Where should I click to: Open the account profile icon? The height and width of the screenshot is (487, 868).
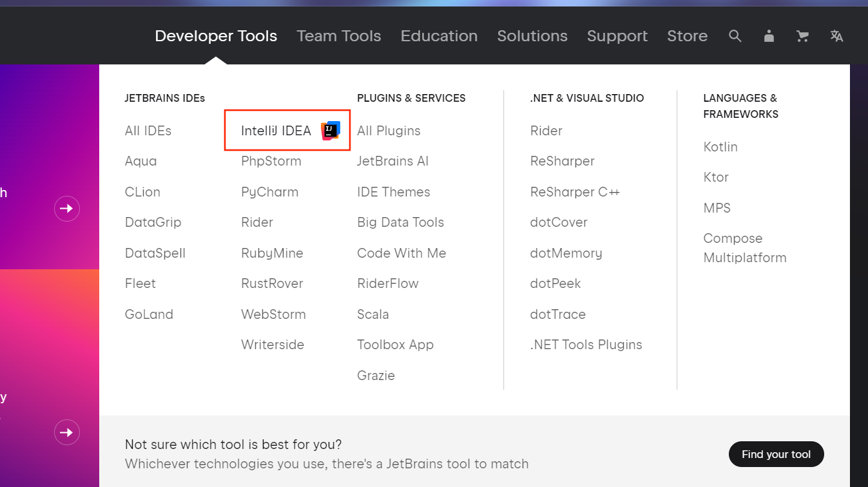pyautogui.click(x=769, y=36)
